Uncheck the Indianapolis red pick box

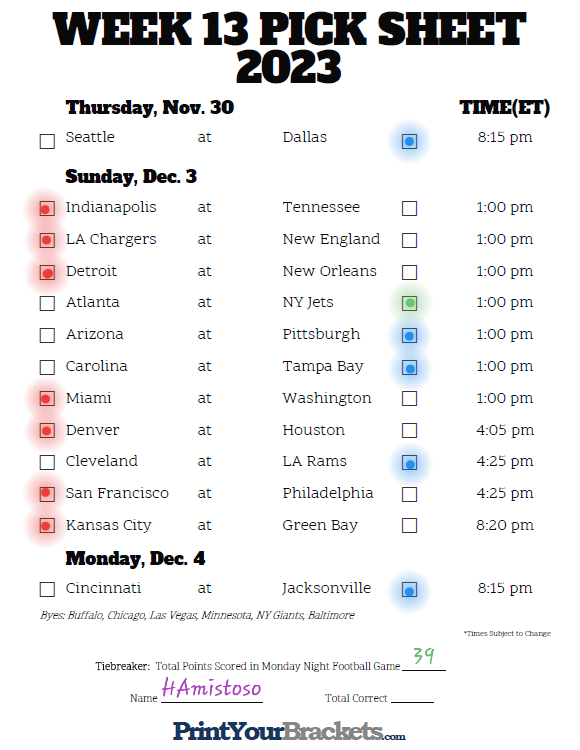coord(47,209)
